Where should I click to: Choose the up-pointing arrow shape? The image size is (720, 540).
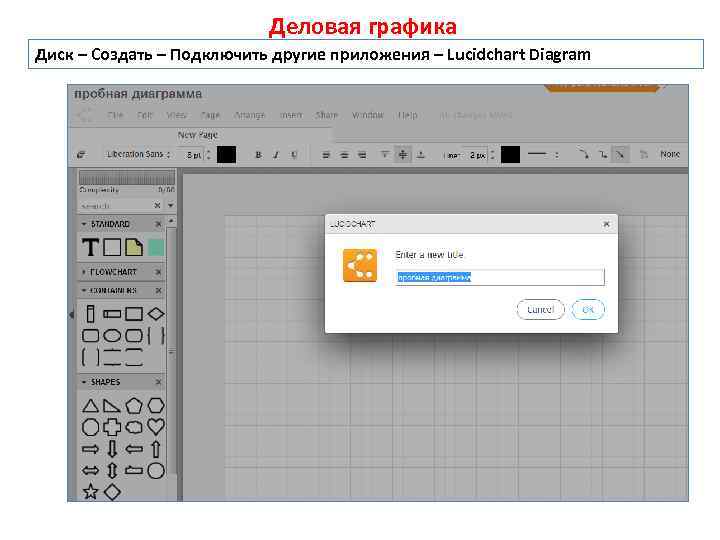tap(156, 449)
